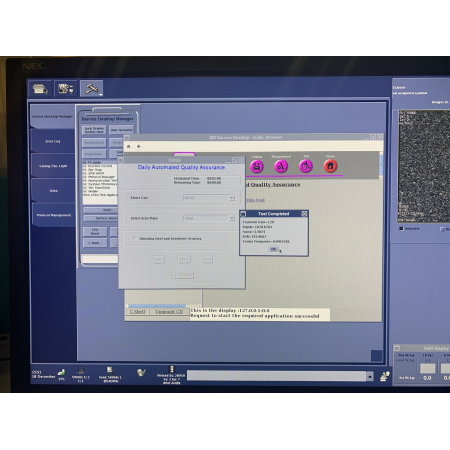Click the disk space status icon in bottom bar
Image resolution: width=450 pixels, height=450 pixels.
61,373
